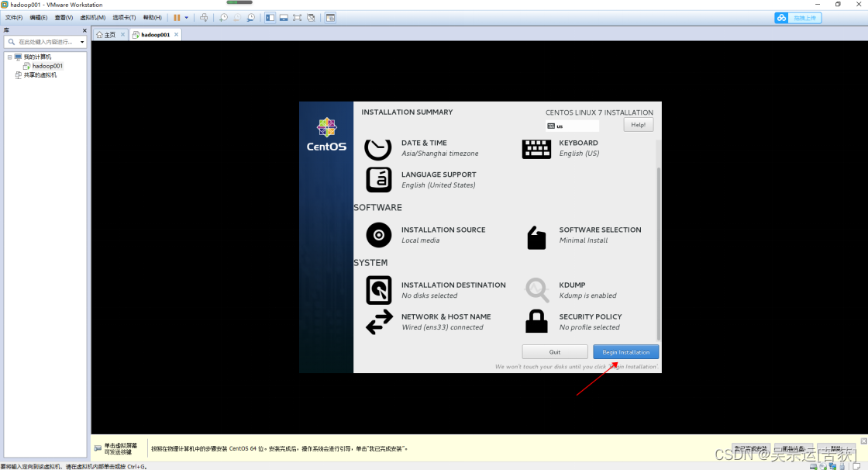This screenshot has height=470, width=868.
Task: Open the Date & Time clock icon
Action: coord(378,149)
